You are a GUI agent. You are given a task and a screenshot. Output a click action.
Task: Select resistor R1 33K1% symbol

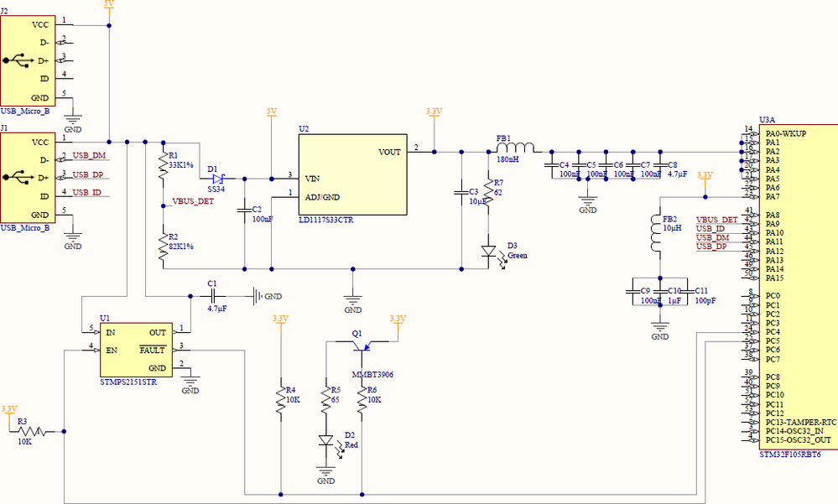coord(163,167)
